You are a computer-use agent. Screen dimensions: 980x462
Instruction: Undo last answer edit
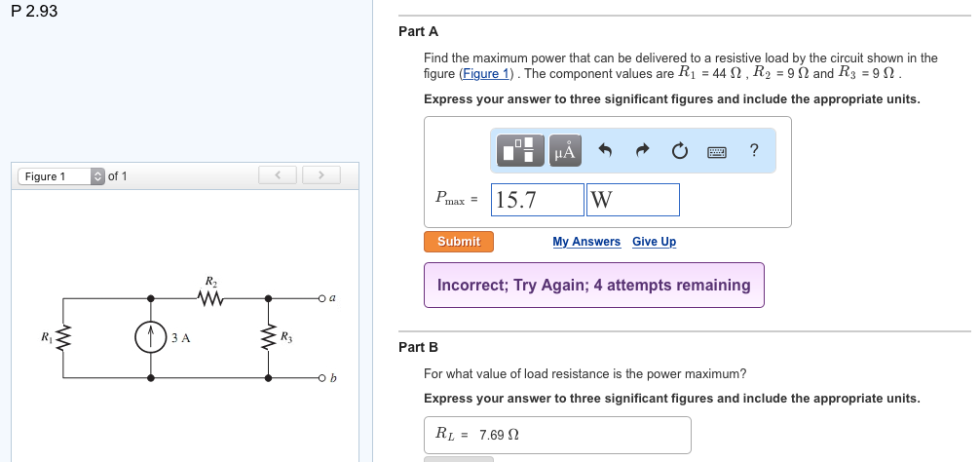(604, 151)
